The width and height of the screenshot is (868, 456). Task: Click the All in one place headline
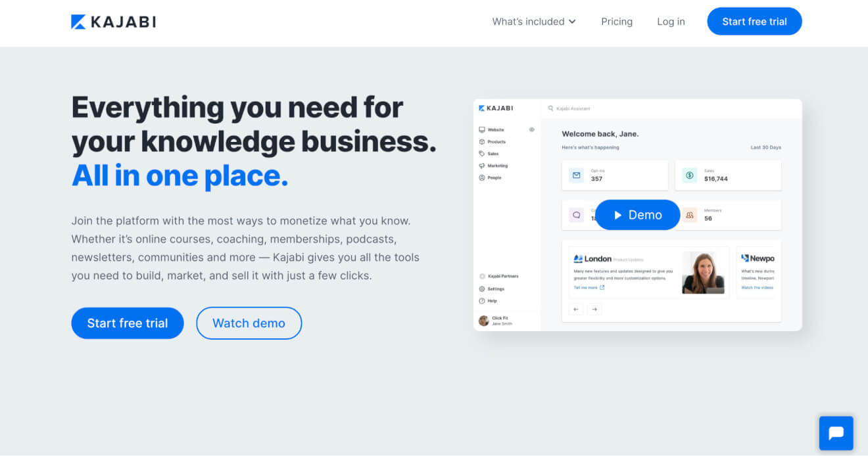click(x=180, y=175)
